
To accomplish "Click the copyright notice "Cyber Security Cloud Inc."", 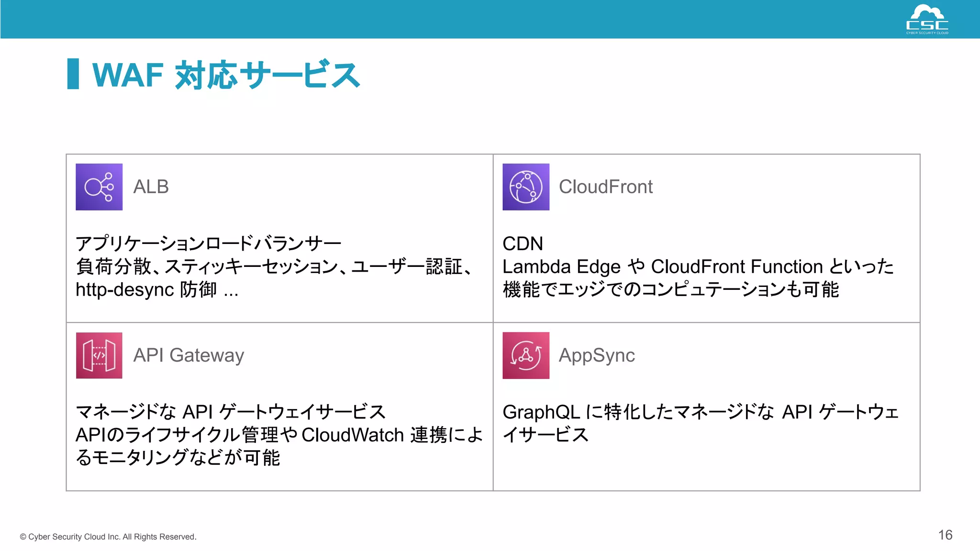I will (108, 537).
